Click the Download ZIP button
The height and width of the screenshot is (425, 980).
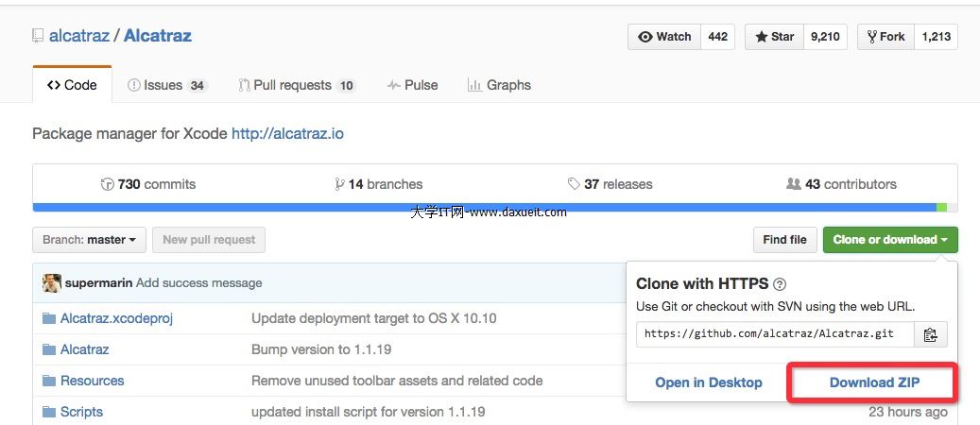click(874, 382)
